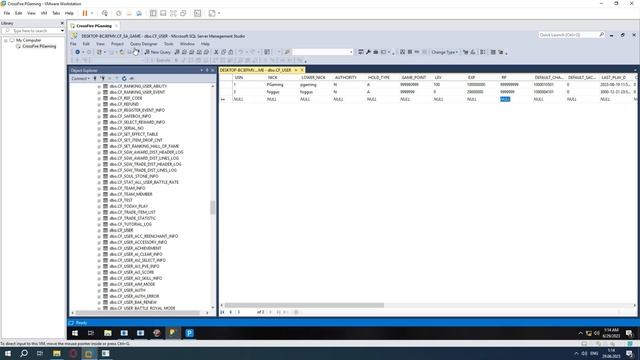Switch to VMware Unity mode icon

[183, 13]
